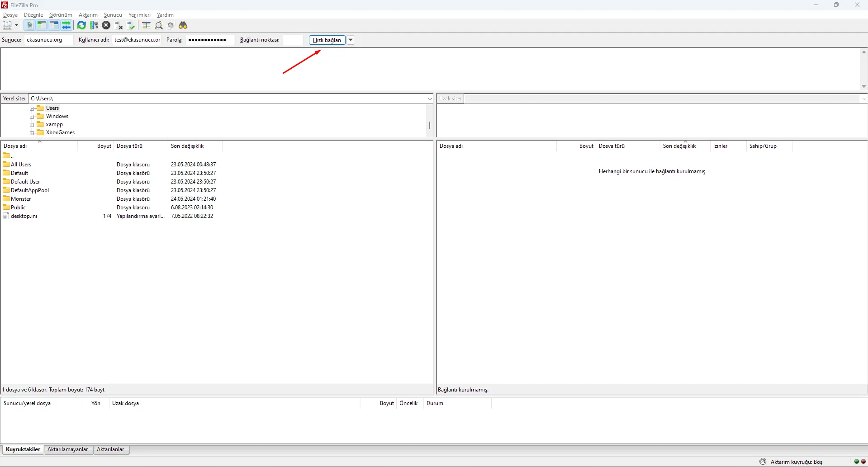
Task: Switch to Aktarılanlar tab
Action: click(x=110, y=449)
